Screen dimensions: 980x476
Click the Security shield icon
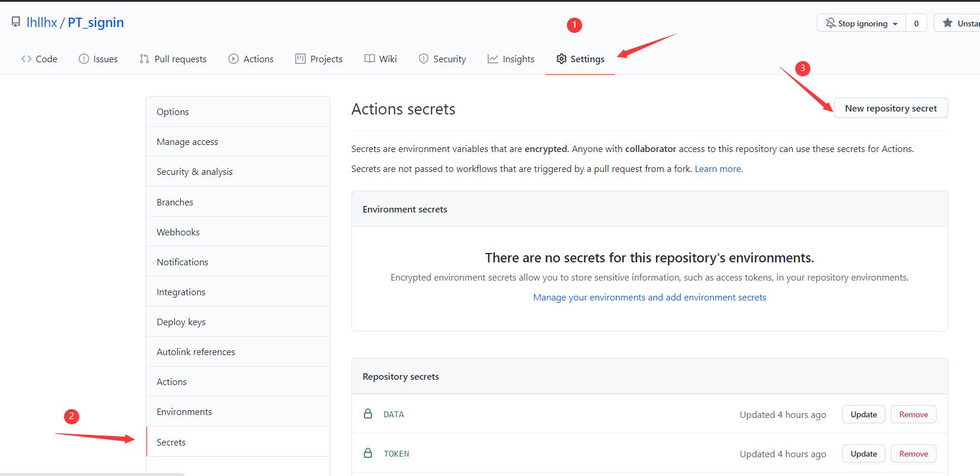coord(424,59)
